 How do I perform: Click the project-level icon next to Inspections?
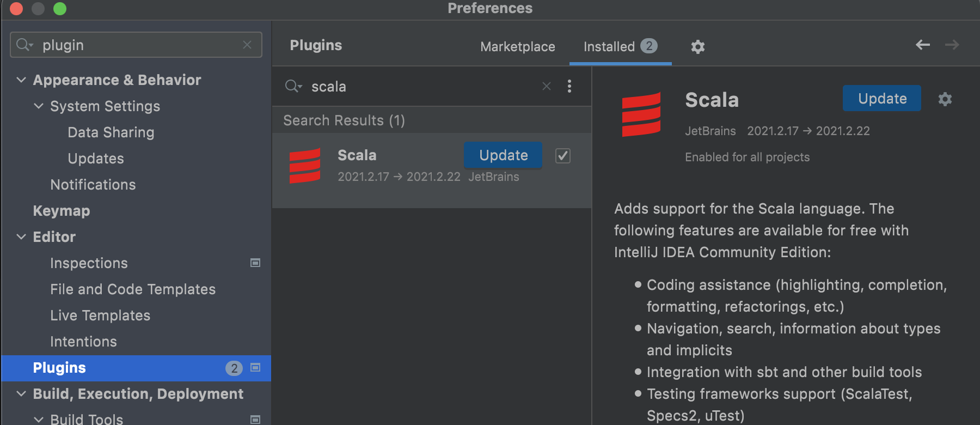point(255,263)
